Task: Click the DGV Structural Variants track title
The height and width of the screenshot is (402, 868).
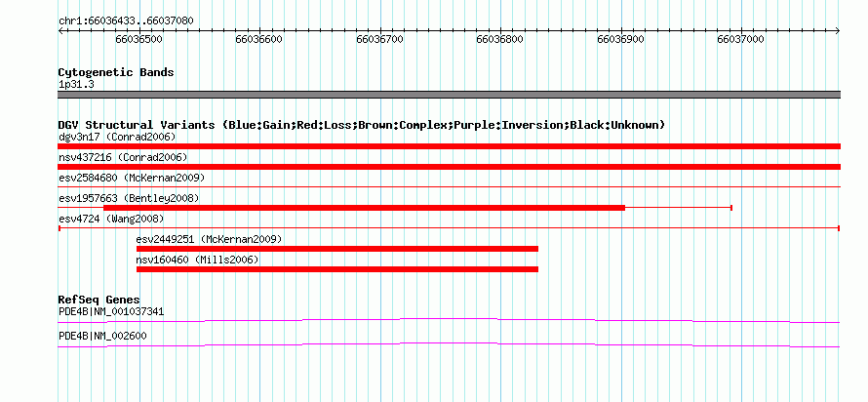Action: pos(362,125)
